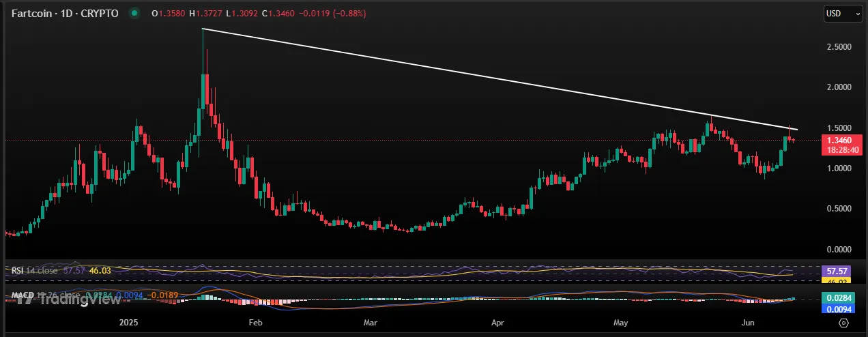
Task: Select the MACD indicator label
Action: click(23, 295)
